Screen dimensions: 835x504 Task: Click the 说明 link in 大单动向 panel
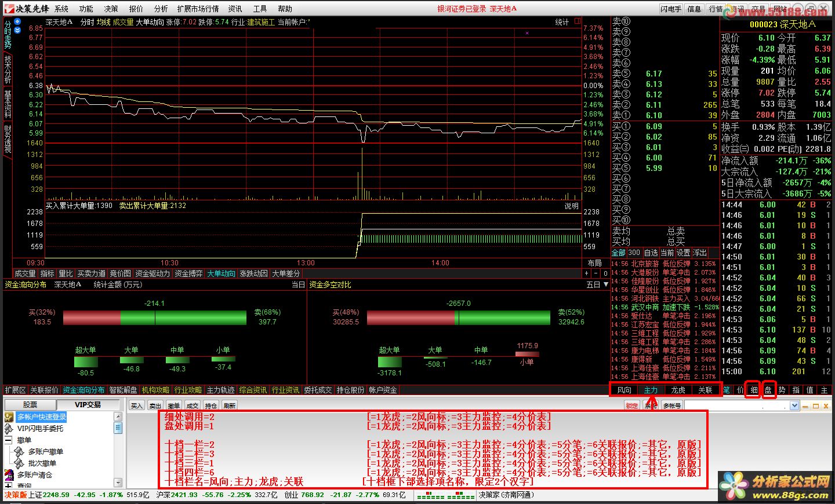[572, 206]
